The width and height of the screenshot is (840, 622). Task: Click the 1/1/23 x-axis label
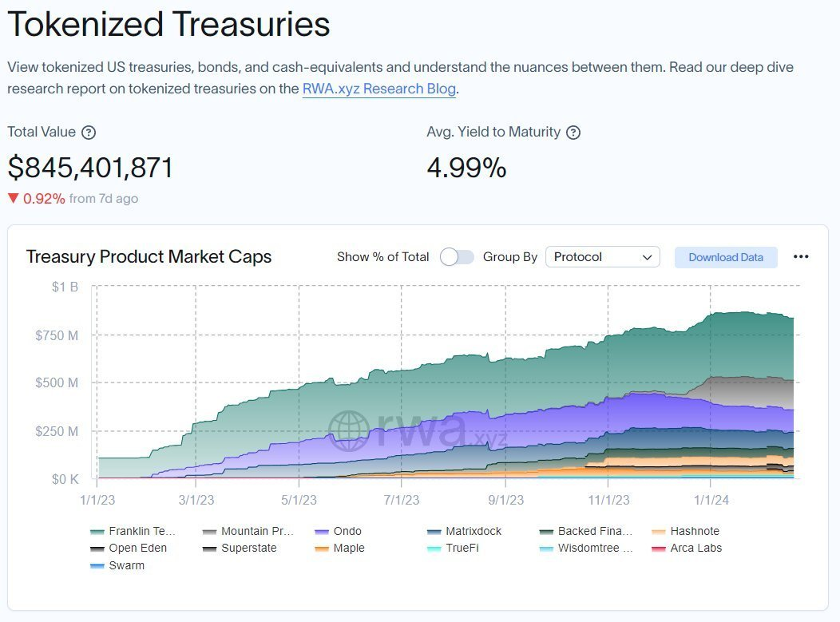(x=97, y=500)
